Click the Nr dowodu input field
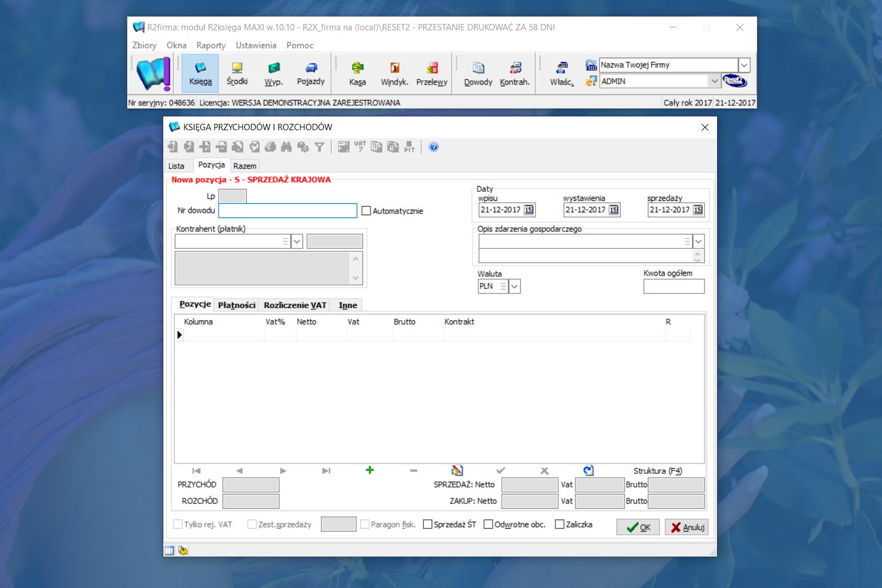This screenshot has height=588, width=882. 288,211
